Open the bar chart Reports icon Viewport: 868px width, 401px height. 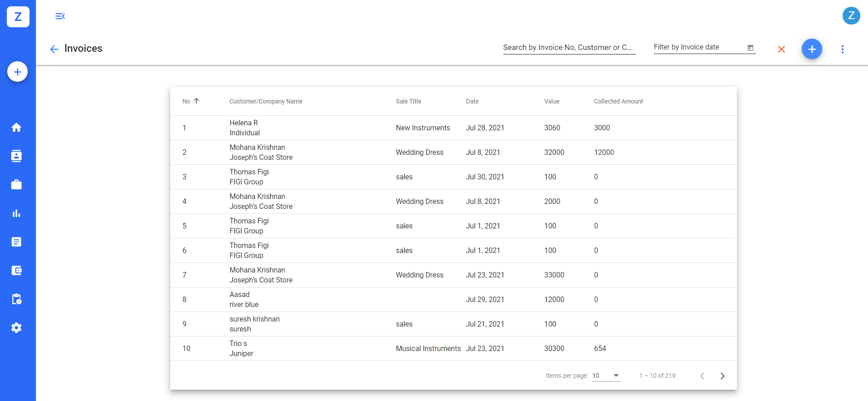coord(17,213)
